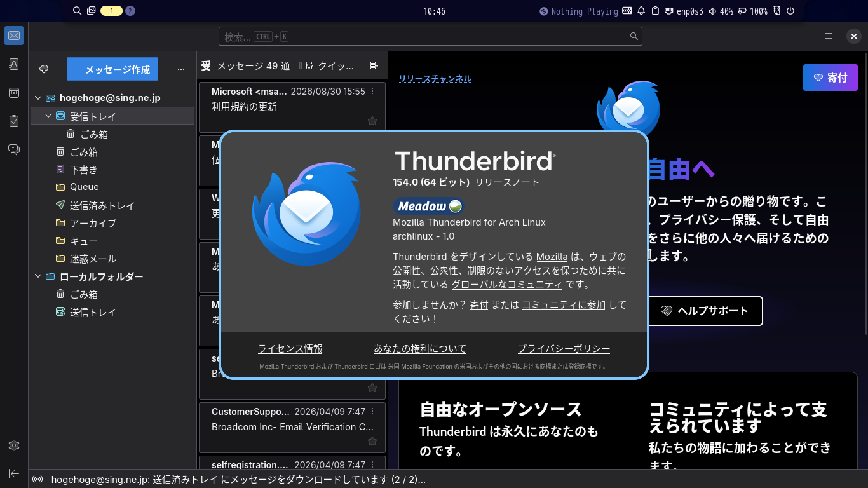Screen dimensions: 868x488
Task: Open Settings via the gear icon
Action: (14, 445)
